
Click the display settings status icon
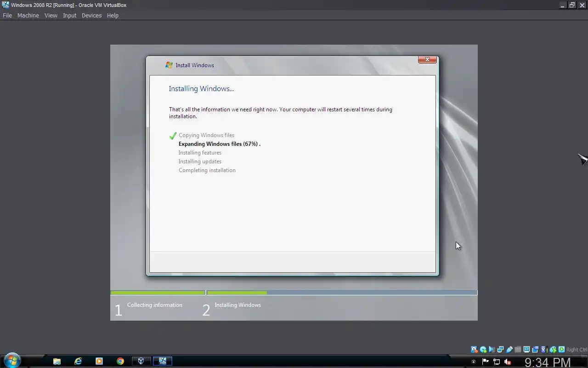526,350
